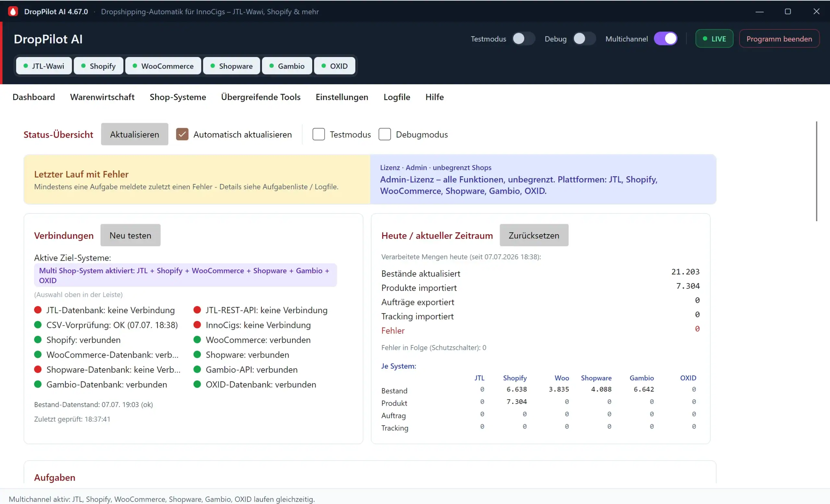This screenshot has width=830, height=504.
Task: Click the 'Status-Übersicht' heading
Action: (58, 134)
